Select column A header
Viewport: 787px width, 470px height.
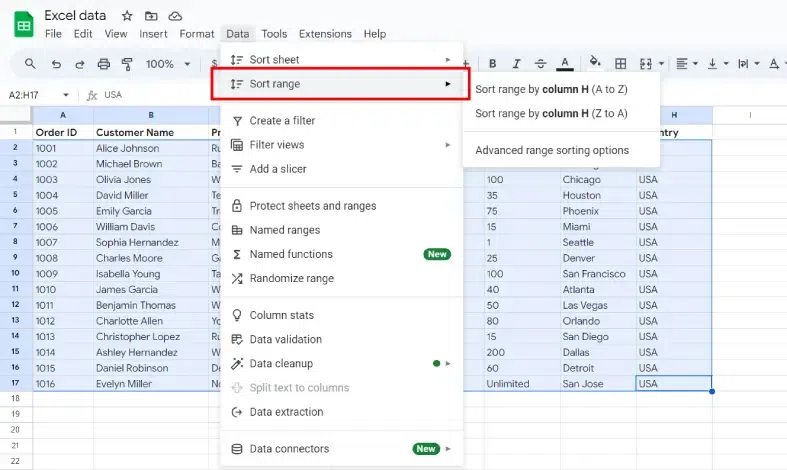63,115
